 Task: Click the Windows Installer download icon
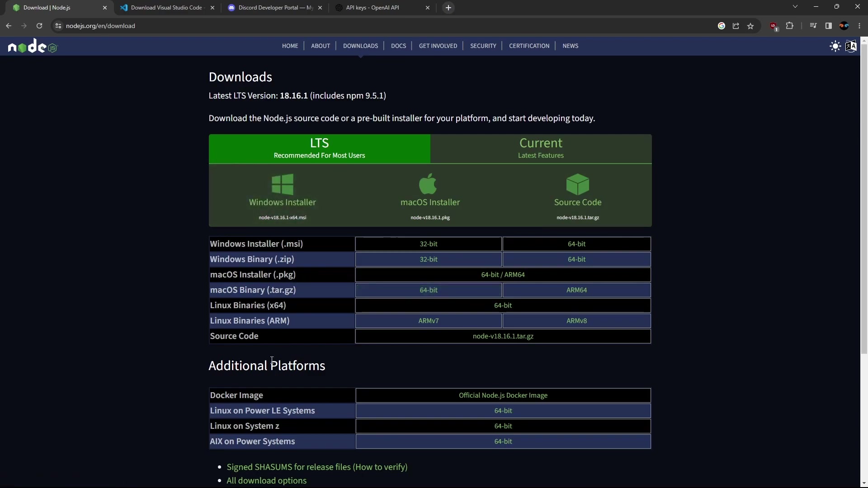[282, 184]
